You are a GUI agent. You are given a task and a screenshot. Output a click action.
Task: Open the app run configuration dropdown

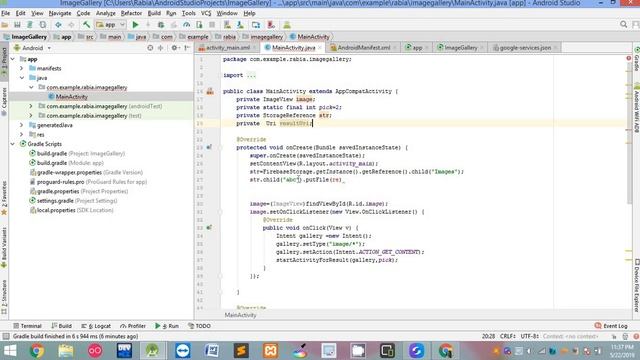pos(110,25)
